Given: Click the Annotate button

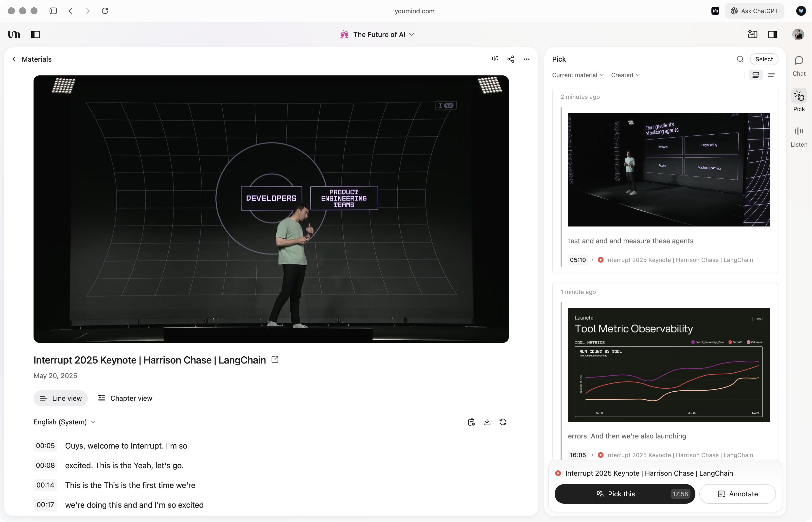Looking at the screenshot, I should point(737,494).
